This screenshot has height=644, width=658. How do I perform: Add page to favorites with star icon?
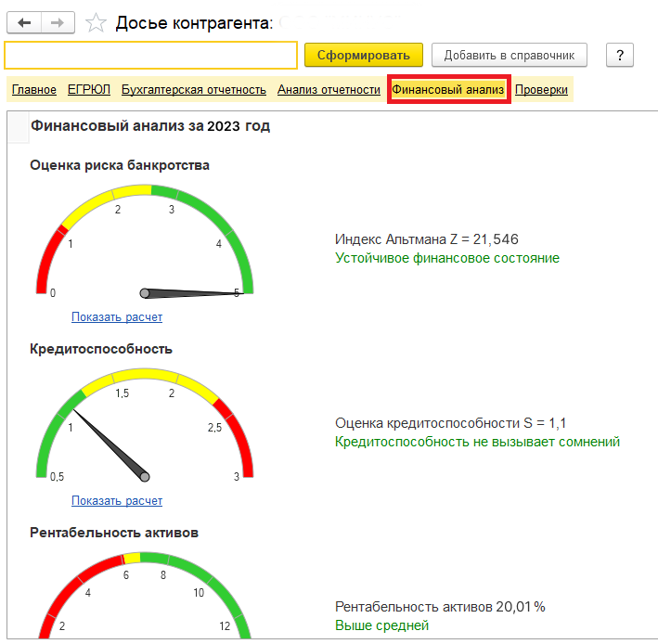pos(96,22)
